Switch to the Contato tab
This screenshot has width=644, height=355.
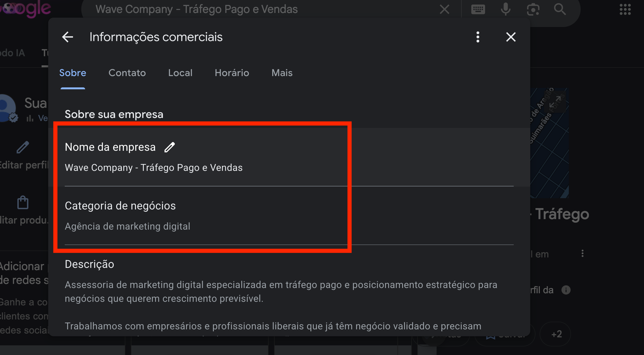127,73
